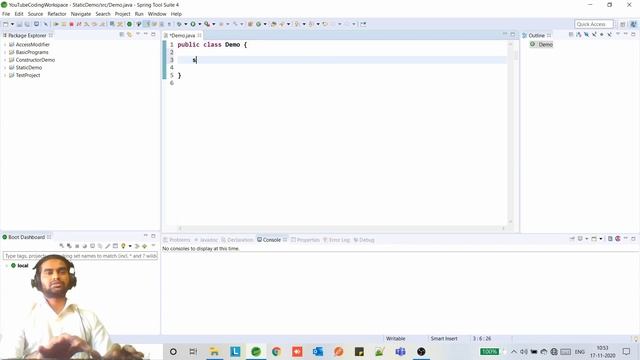The height and width of the screenshot is (360, 640).
Task: Maximize the Boot Dashboard view
Action: tap(153, 236)
